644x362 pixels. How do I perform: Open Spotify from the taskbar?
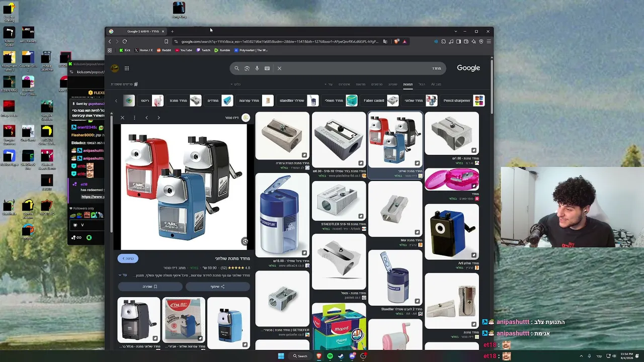330,356
